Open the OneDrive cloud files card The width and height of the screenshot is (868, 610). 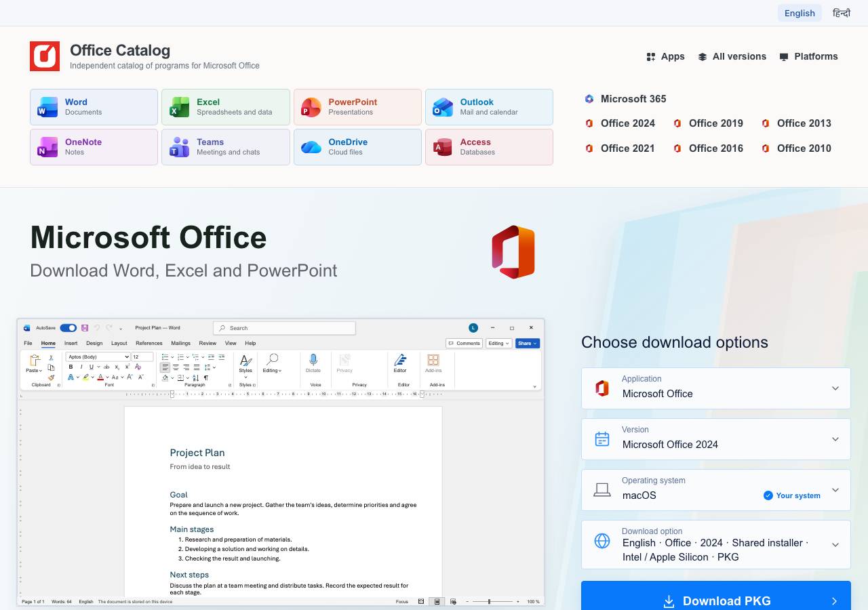[x=357, y=147]
